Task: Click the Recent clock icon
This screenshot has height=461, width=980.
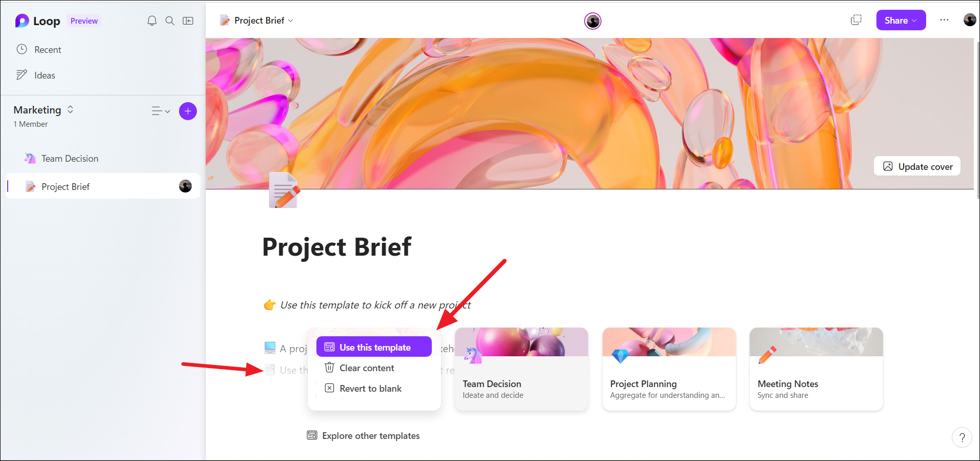Action: 22,49
